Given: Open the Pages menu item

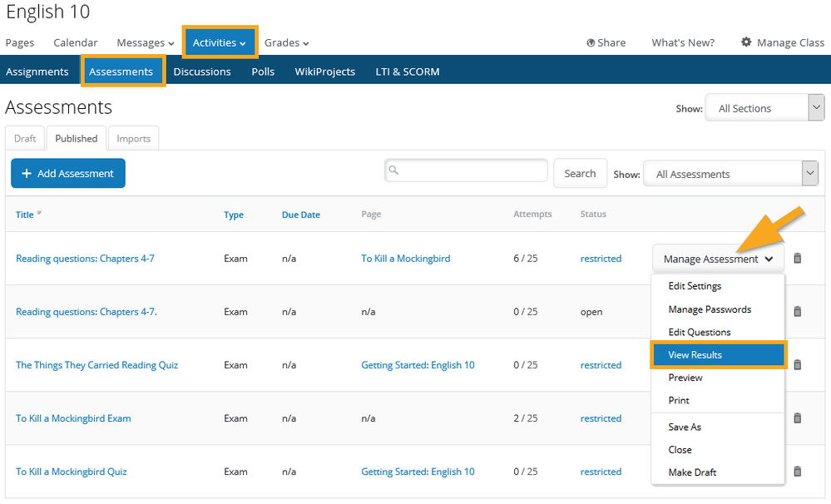Looking at the screenshot, I should (x=20, y=42).
